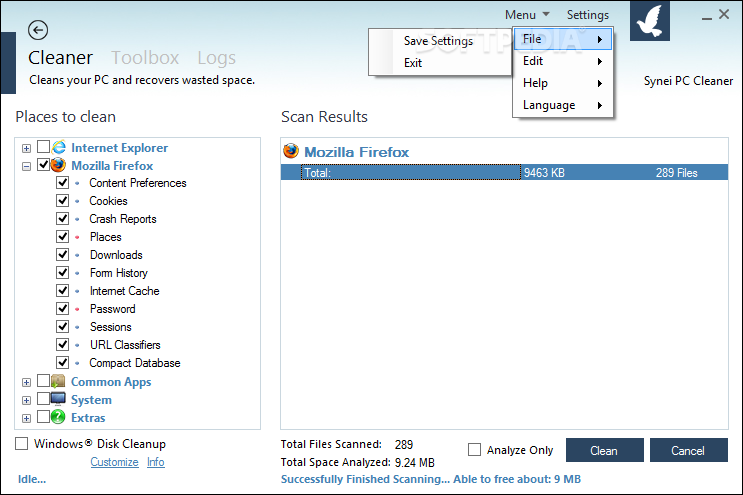The image size is (743, 495).
Task: Uncheck the Form History checkbox
Action: tap(63, 272)
